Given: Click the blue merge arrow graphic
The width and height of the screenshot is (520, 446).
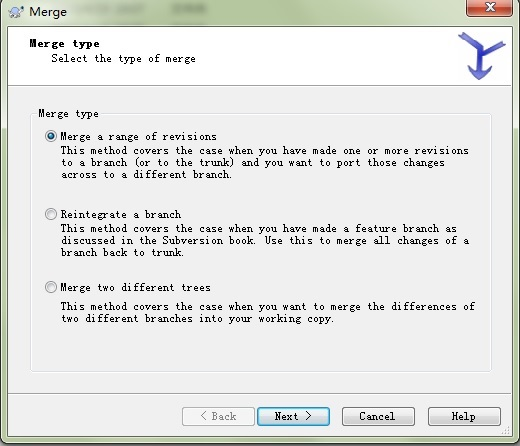Looking at the screenshot, I should tap(481, 56).
